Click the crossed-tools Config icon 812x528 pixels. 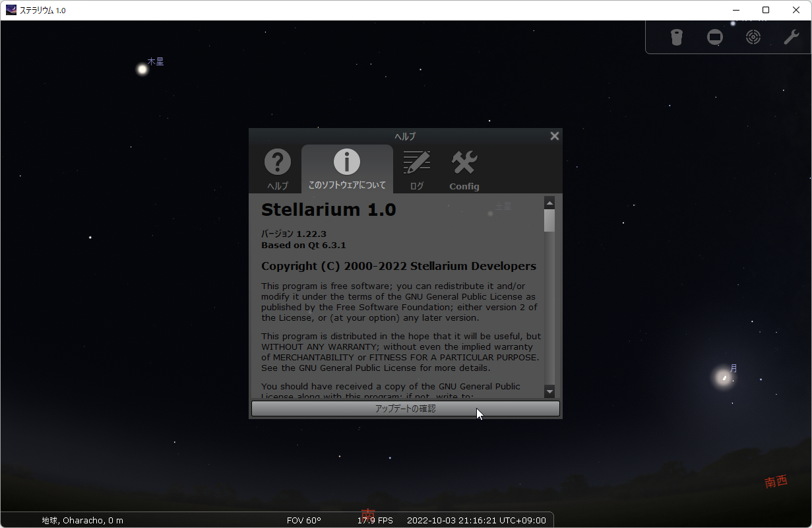[464, 162]
